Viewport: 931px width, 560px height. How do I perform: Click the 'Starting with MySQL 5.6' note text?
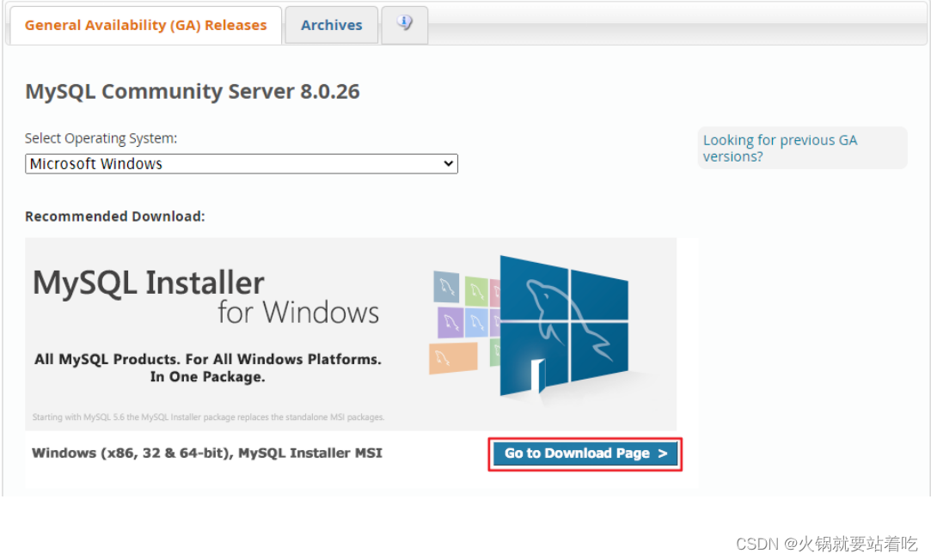(208, 417)
